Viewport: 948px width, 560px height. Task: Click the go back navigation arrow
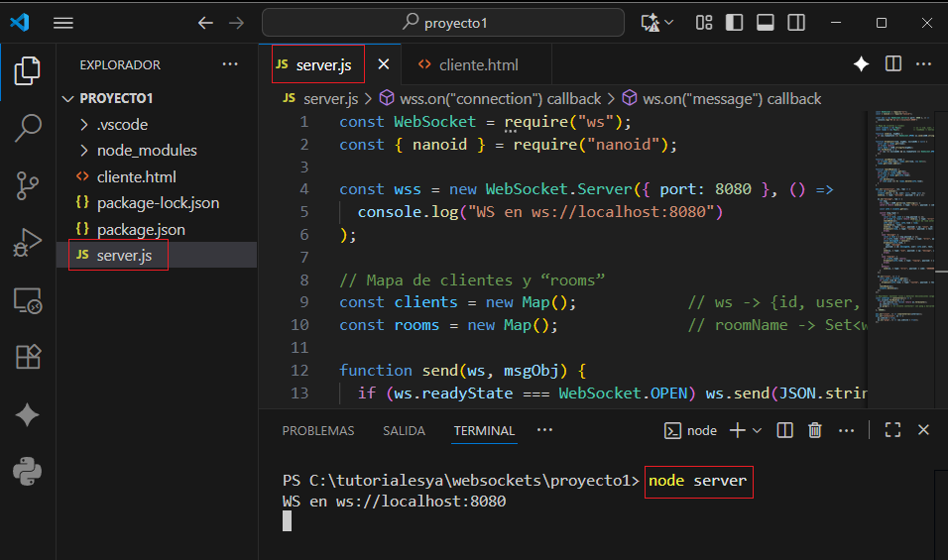pyautogui.click(x=205, y=22)
